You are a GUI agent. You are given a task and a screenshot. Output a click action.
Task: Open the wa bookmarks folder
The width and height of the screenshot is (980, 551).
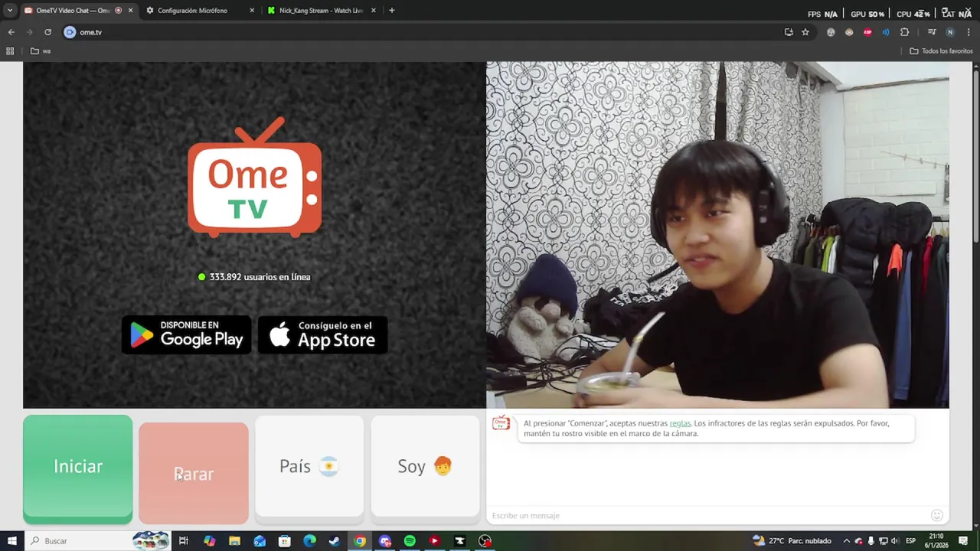41,51
